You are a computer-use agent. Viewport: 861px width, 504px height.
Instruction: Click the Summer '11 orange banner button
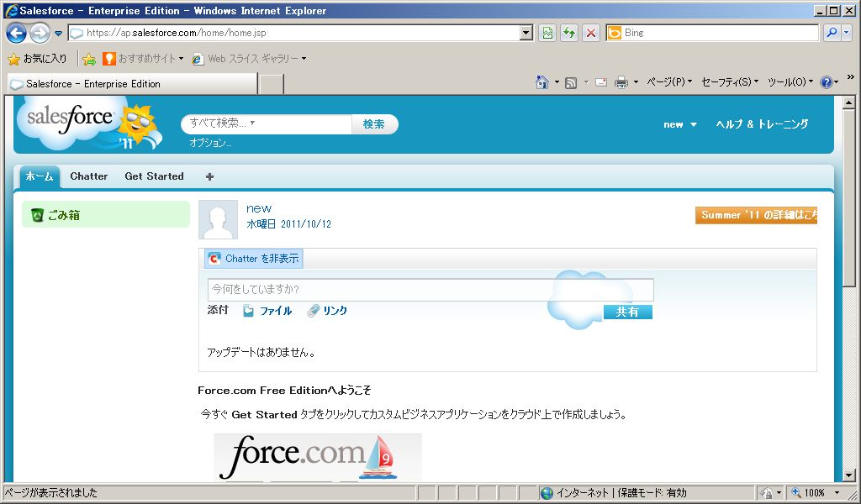pyautogui.click(x=756, y=215)
